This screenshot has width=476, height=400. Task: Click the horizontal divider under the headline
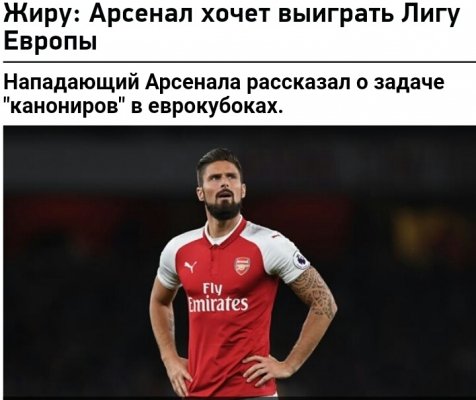(x=239, y=62)
